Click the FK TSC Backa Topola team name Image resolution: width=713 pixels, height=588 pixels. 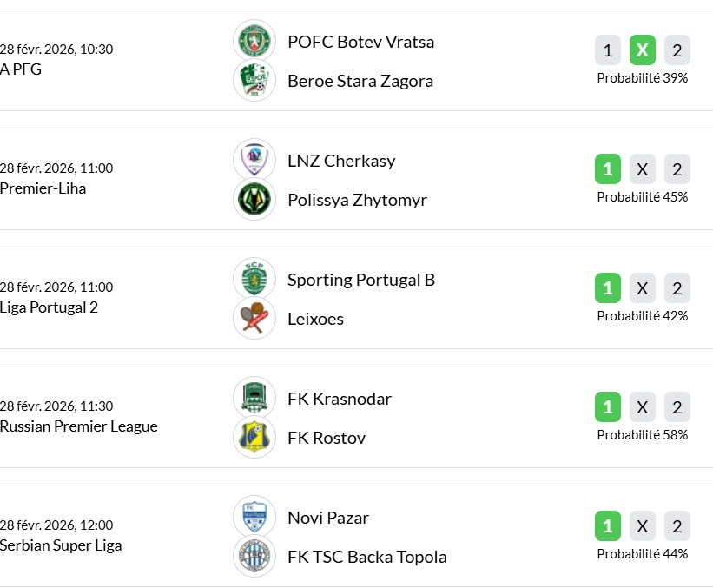366,557
